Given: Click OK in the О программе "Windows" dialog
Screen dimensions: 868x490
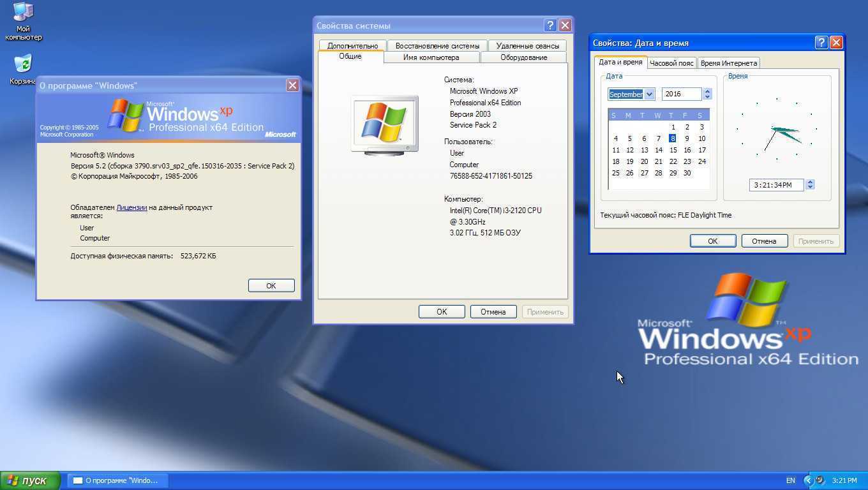Looking at the screenshot, I should click(x=271, y=286).
